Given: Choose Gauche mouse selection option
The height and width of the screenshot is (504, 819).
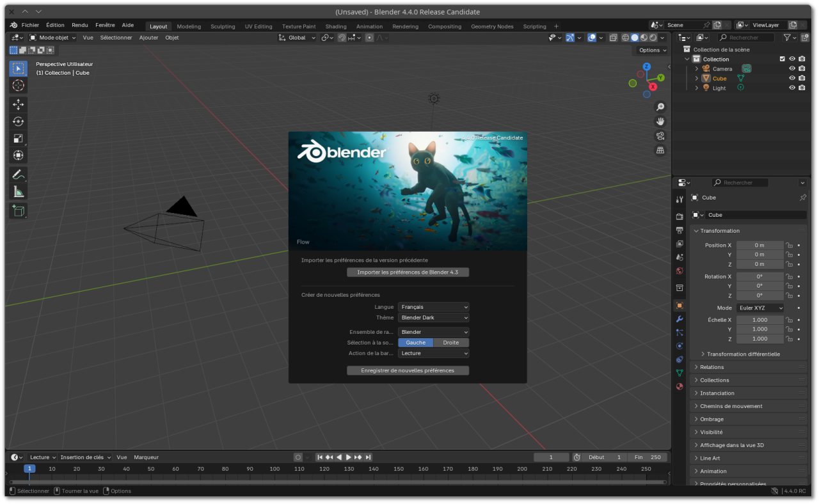Looking at the screenshot, I should tap(416, 342).
